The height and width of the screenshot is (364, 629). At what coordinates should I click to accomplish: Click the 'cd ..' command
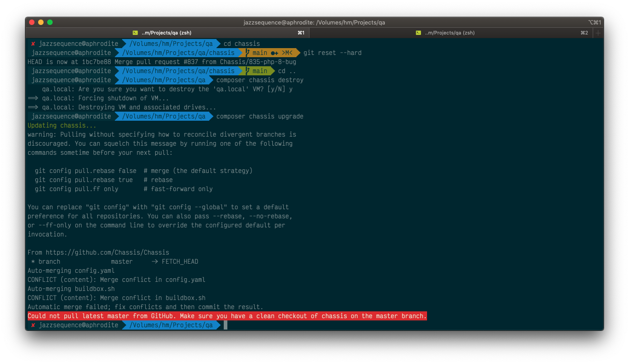287,71
